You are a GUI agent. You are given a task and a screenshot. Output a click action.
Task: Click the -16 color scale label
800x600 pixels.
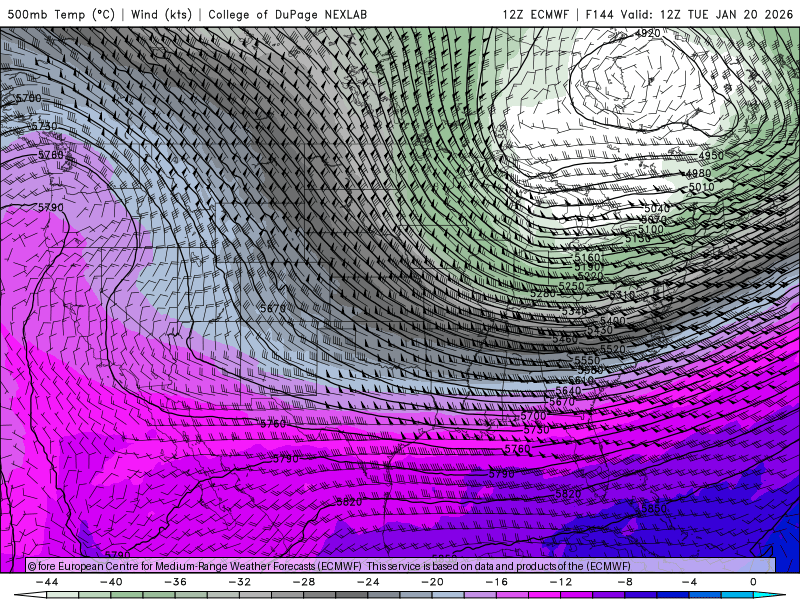click(x=496, y=582)
